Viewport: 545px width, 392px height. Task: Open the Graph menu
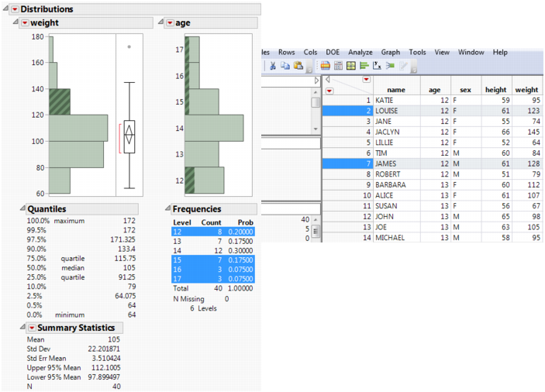coord(390,52)
